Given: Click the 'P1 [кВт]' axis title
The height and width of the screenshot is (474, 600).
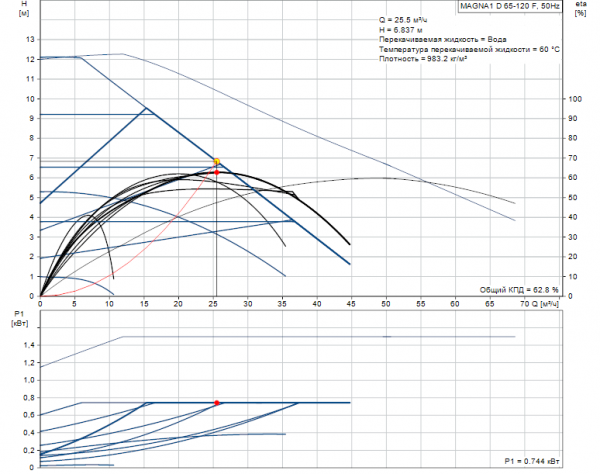Looking at the screenshot, I should [x=19, y=318].
